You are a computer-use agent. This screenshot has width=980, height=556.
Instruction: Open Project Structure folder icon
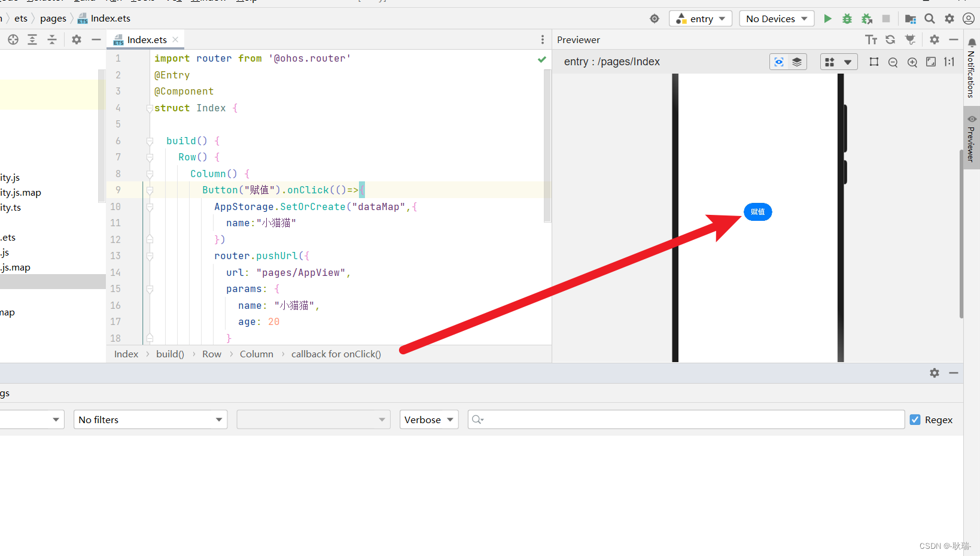pyautogui.click(x=911, y=19)
